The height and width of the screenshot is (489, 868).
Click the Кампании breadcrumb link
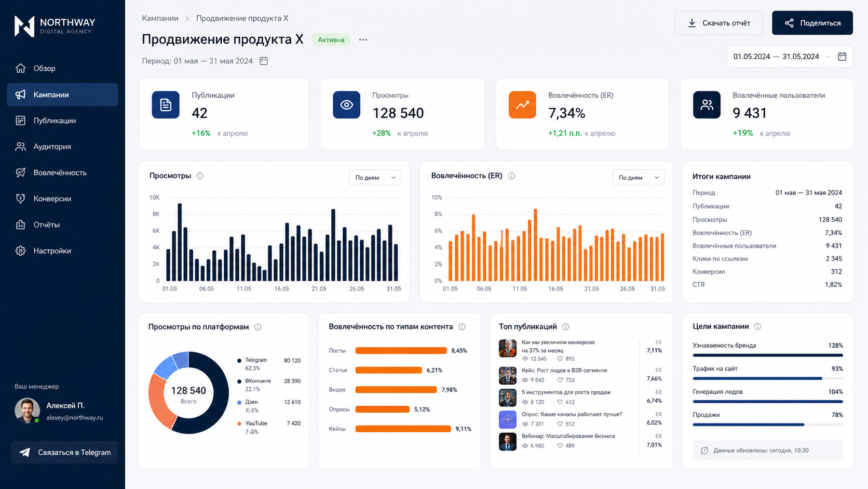coord(160,18)
